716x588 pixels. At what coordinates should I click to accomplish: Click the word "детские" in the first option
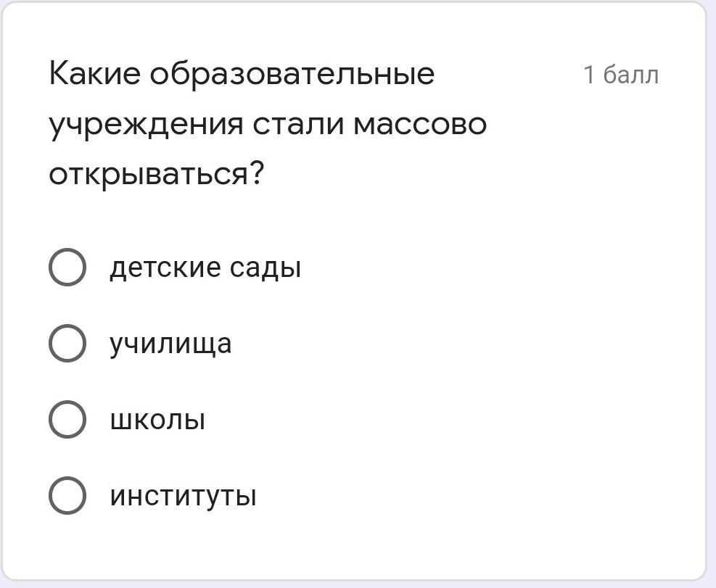tap(165, 268)
